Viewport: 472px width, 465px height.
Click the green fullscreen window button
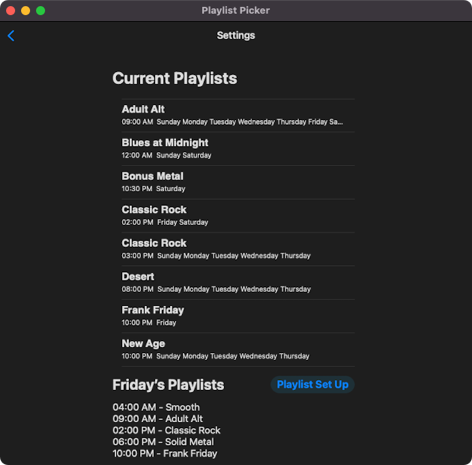(41, 11)
